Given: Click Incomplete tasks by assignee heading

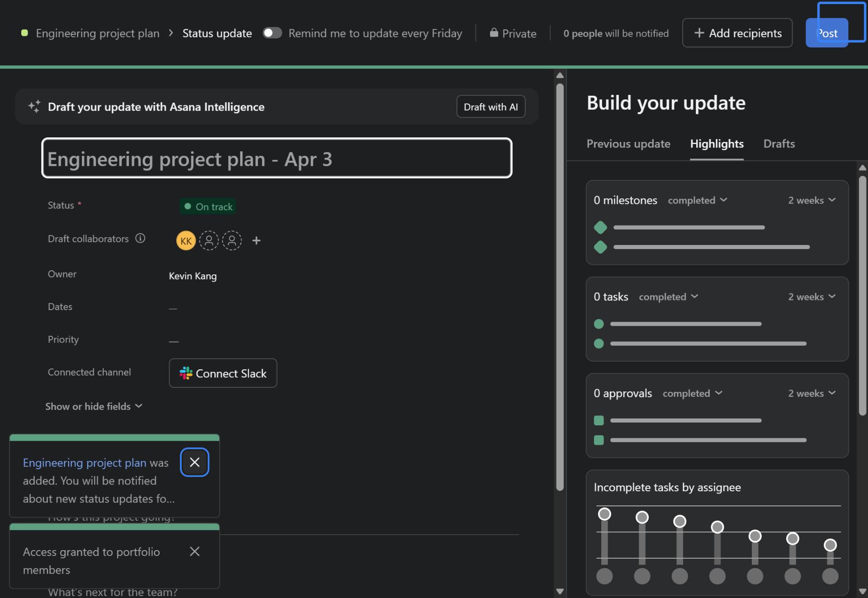Looking at the screenshot, I should [667, 487].
